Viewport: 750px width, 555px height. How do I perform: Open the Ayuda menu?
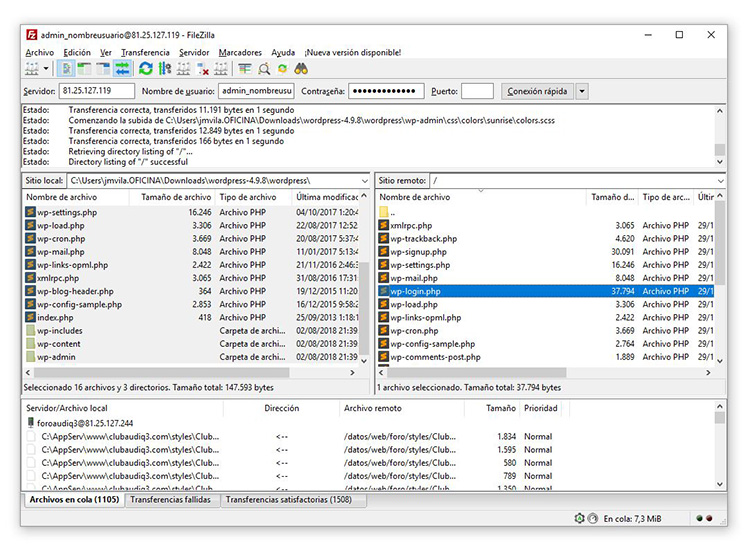(283, 53)
